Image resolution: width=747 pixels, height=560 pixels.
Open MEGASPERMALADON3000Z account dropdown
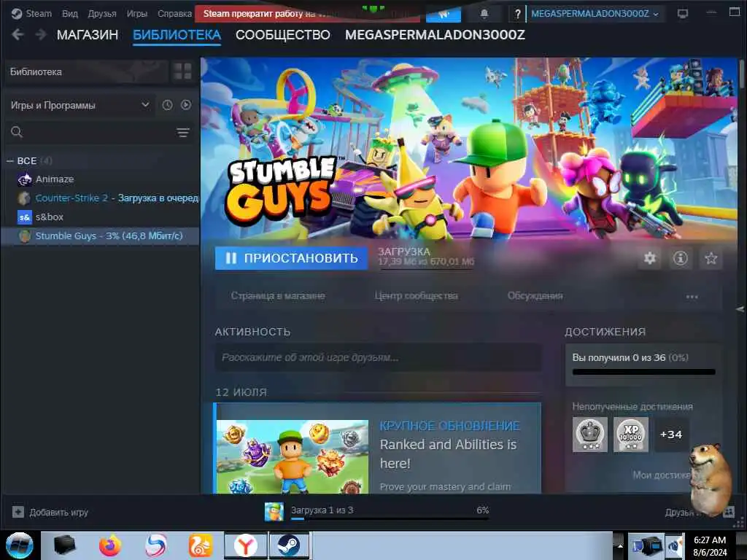click(x=595, y=14)
